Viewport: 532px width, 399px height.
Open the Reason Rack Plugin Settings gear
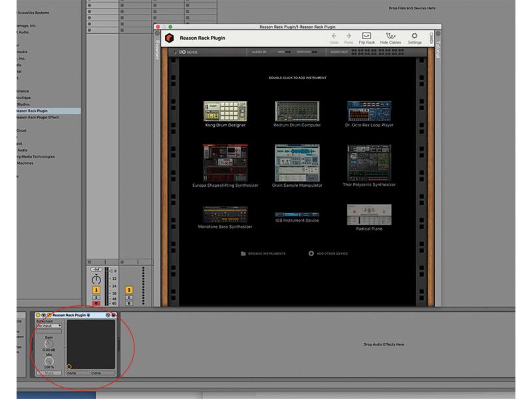pyautogui.click(x=414, y=37)
